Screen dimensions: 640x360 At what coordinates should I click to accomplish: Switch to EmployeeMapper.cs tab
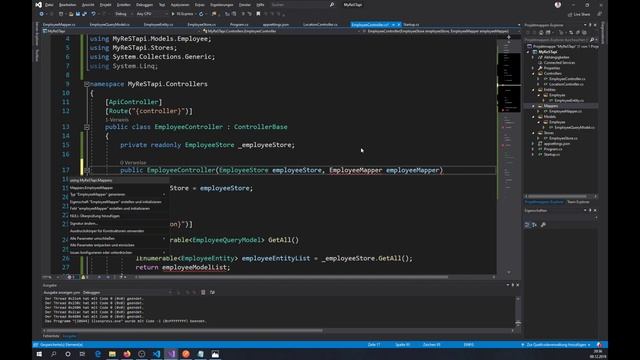[59, 25]
